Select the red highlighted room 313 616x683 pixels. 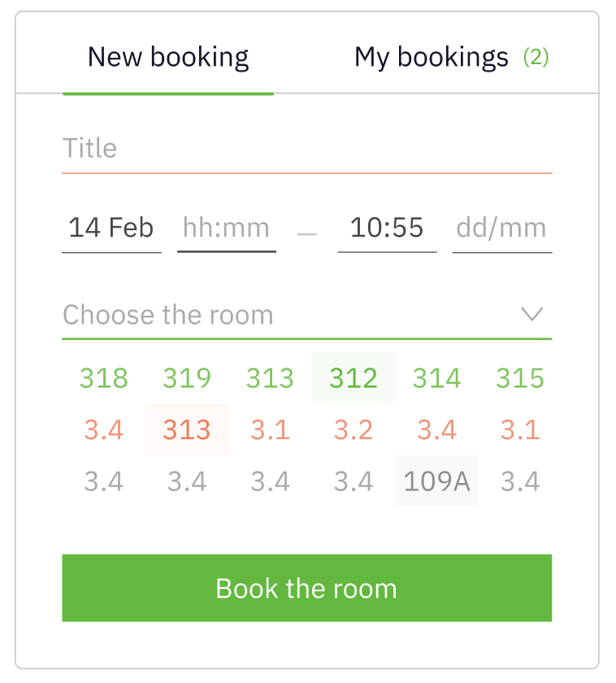[x=187, y=429]
